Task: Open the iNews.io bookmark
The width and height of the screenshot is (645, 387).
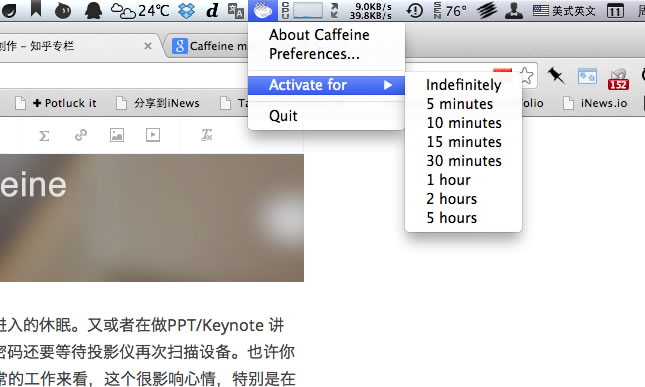Action: coord(595,103)
